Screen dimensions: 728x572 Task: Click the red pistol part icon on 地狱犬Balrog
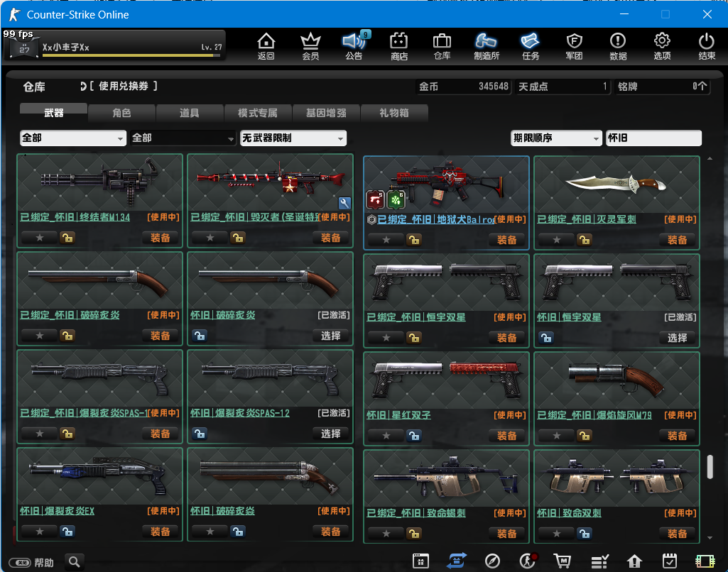pyautogui.click(x=375, y=200)
